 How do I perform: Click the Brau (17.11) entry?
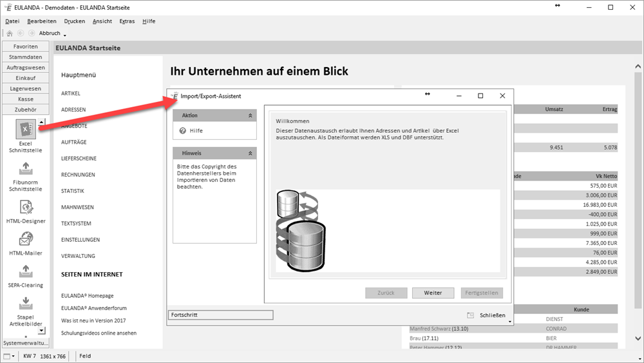[x=424, y=338]
